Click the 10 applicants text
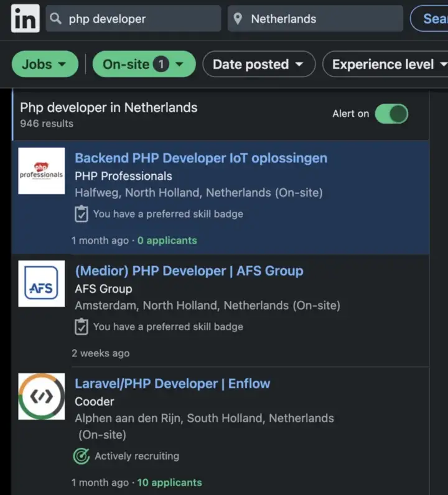The width and height of the screenshot is (448, 495). click(169, 483)
